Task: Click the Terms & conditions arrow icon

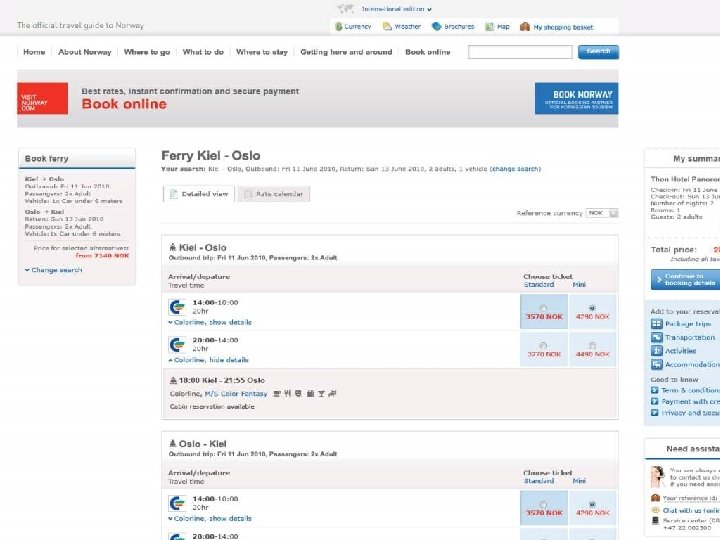Action: coord(655,390)
